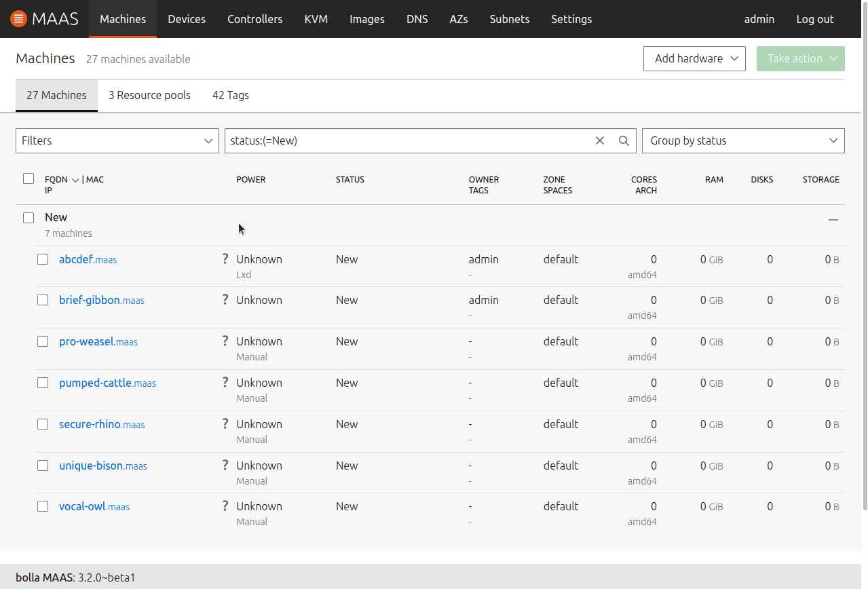The image size is (868, 589).
Task: Check the checkbox for brief-gibbon.maas
Action: pos(43,299)
